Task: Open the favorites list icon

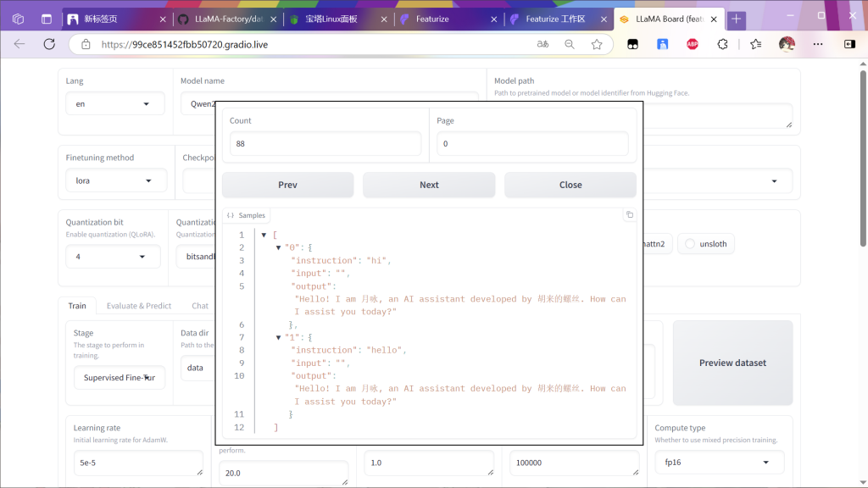Action: coord(755,44)
